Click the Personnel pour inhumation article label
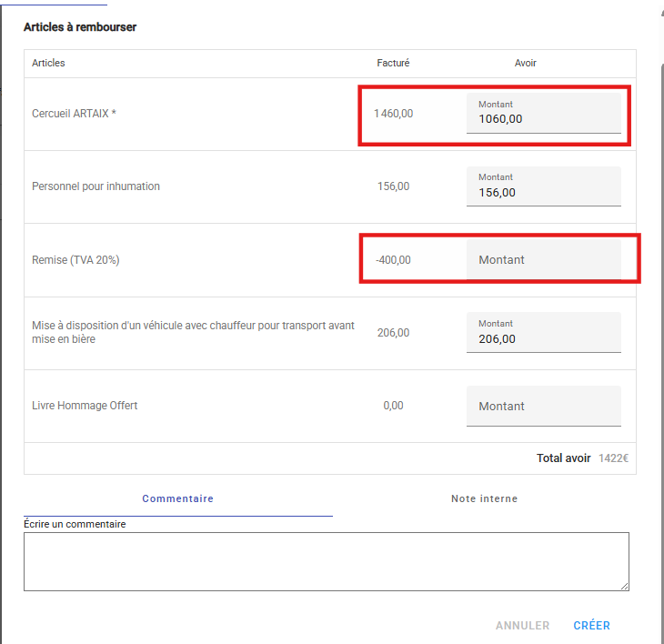 point(96,186)
